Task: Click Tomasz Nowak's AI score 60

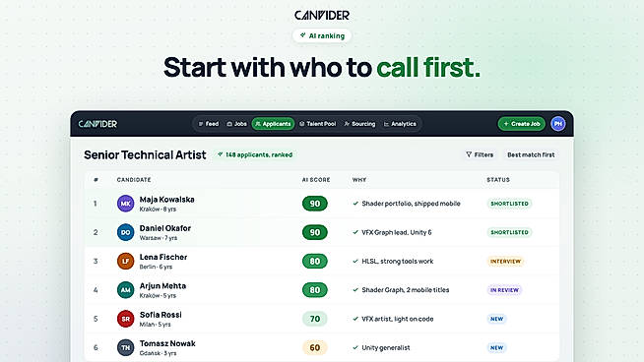Action: [x=314, y=347]
